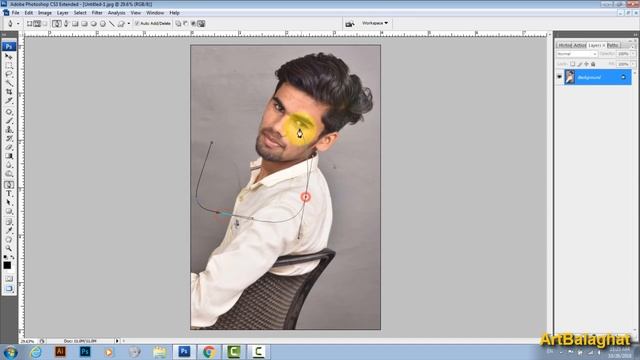Open the layer blend mode dropdown
The width and height of the screenshot is (640, 360).
[577, 54]
